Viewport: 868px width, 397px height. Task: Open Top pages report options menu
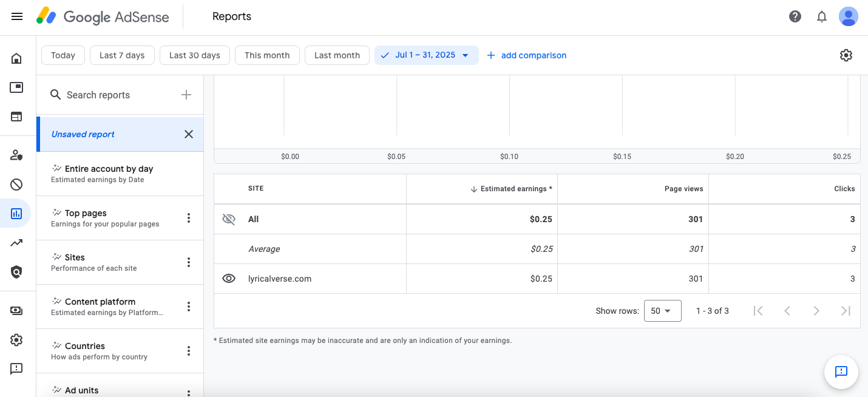pyautogui.click(x=189, y=218)
